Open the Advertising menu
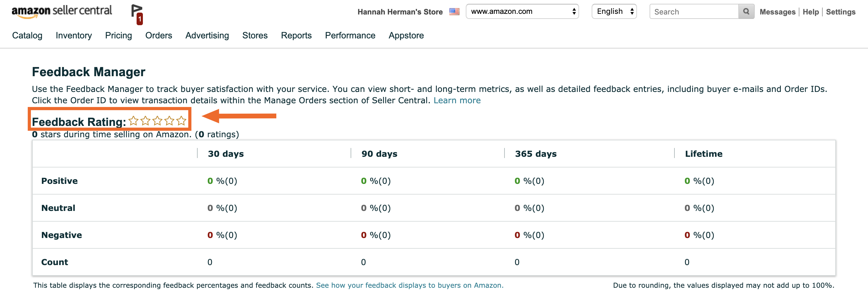868x306 pixels. pos(207,35)
